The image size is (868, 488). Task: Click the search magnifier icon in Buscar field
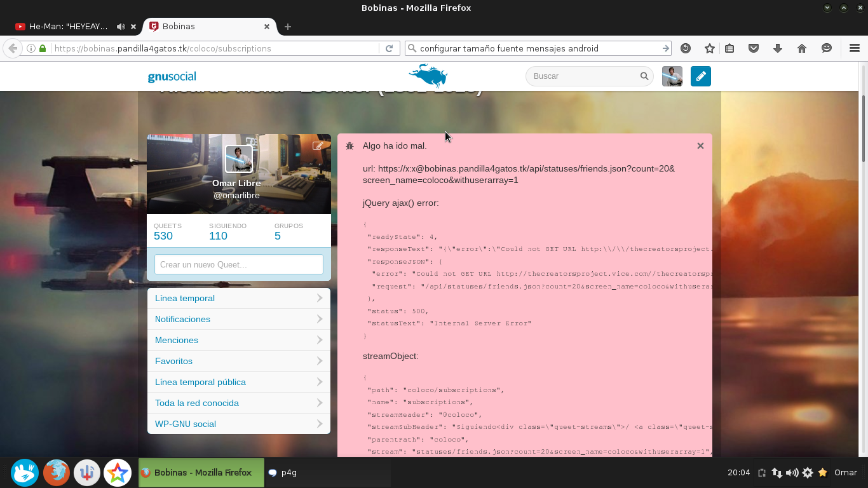pyautogui.click(x=644, y=76)
